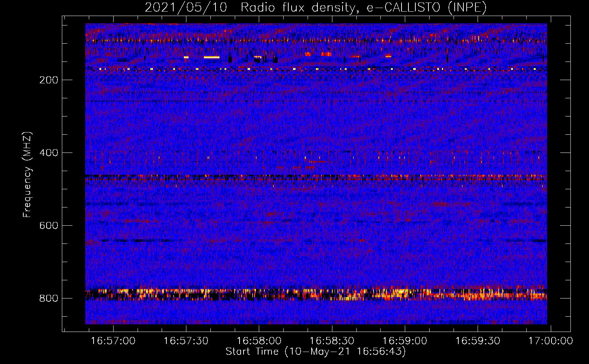Select the 16:57:00 time tick label
Screen dimensions: 589x364
point(113,341)
